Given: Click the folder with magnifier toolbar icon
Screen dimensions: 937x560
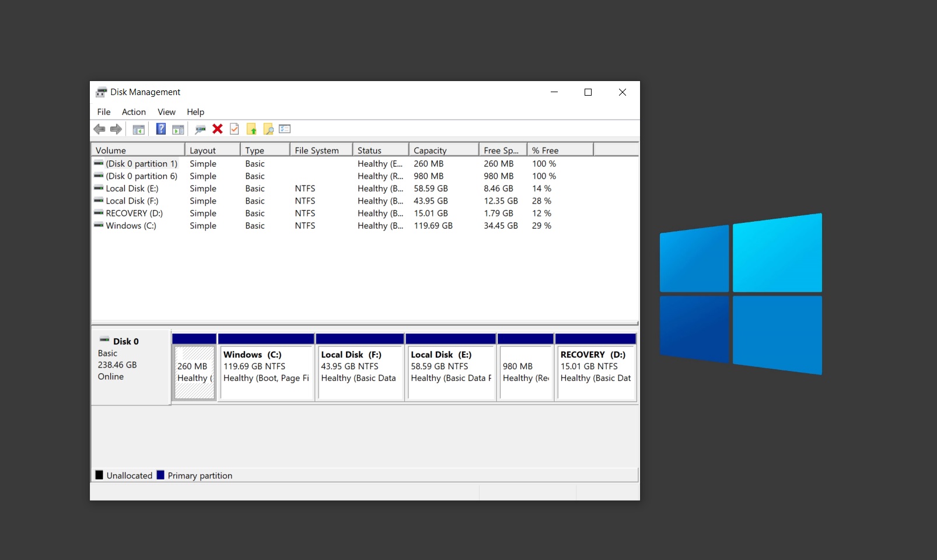Looking at the screenshot, I should tap(268, 129).
